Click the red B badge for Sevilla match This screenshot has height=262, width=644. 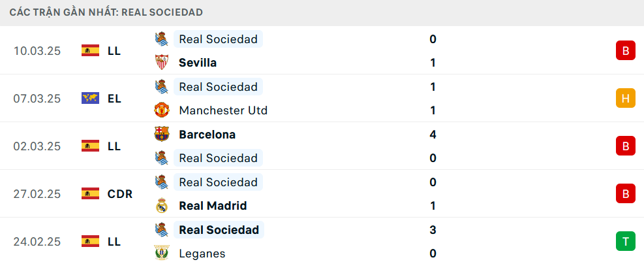(x=625, y=51)
